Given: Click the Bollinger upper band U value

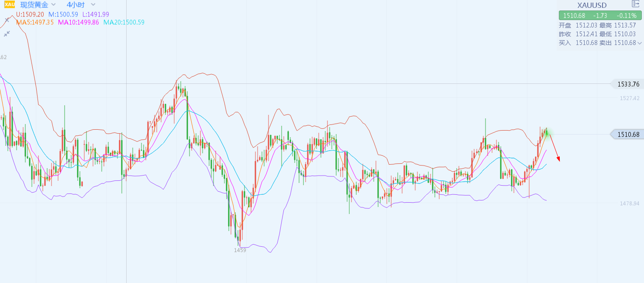Looking at the screenshot, I should 30,14.
